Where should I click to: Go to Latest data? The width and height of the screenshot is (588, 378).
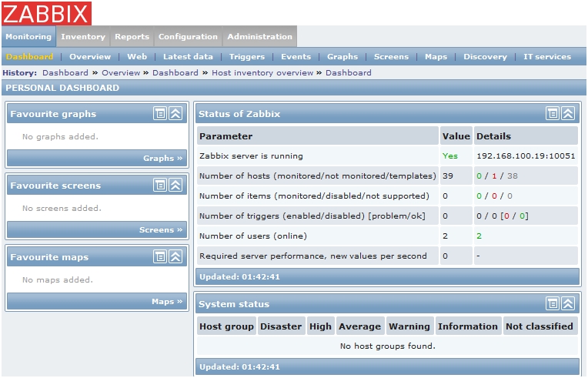[188, 57]
